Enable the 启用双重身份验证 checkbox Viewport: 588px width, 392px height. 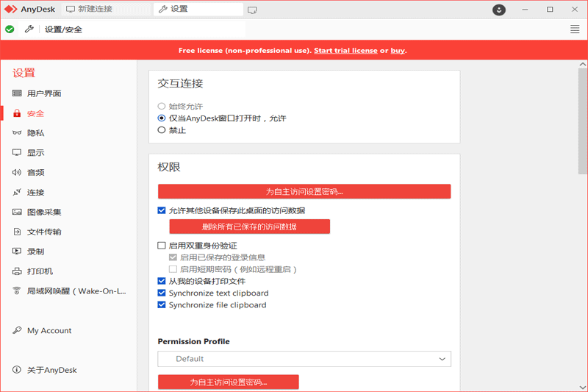pos(162,246)
